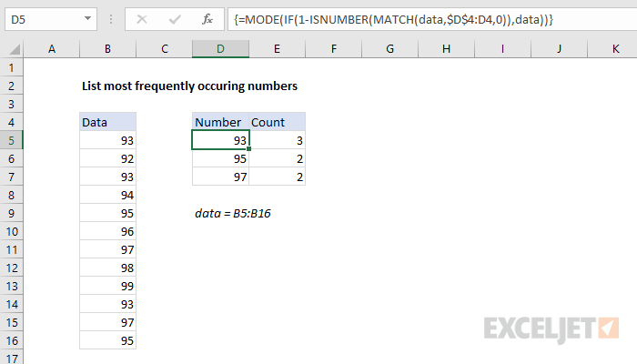The image size is (637, 364).
Task: Select cell B5 containing 93
Action: pyautogui.click(x=107, y=140)
